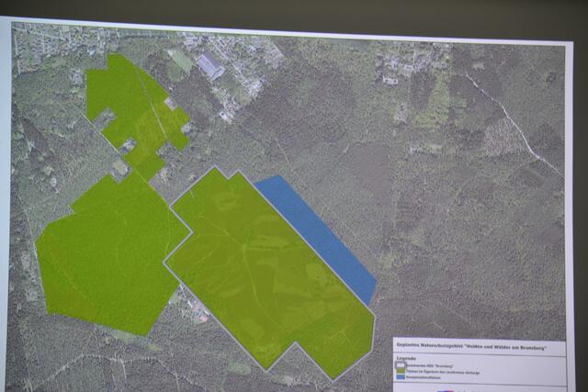
Task: Click the grey-outlined legend swatch
Action: (x=401, y=365)
